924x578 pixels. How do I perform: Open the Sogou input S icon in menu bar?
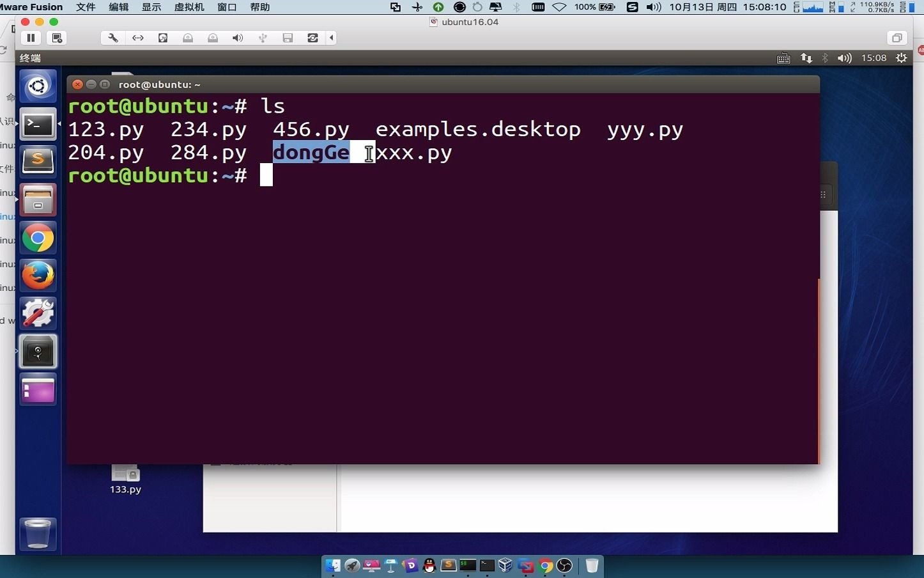[632, 7]
